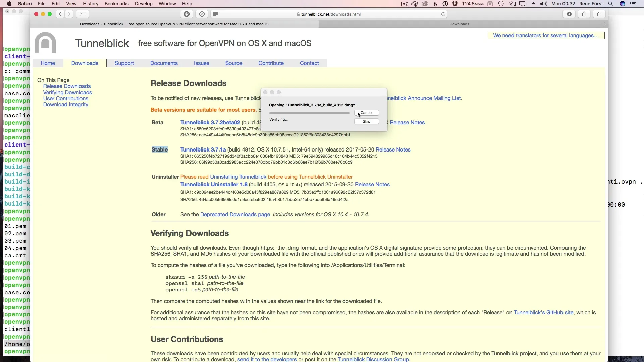644x362 pixels.
Task: Open Release Notes for stable 3.7.1a
Action: [x=393, y=149]
